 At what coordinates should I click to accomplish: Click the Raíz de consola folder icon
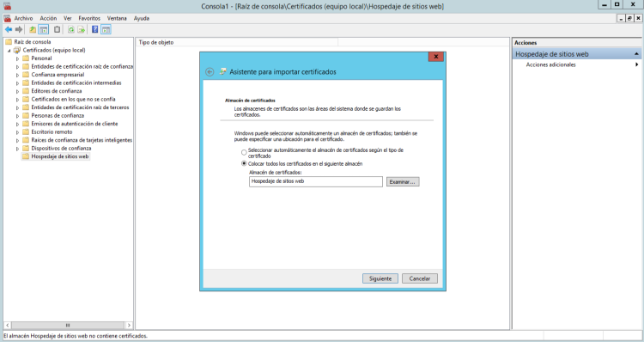[9, 42]
